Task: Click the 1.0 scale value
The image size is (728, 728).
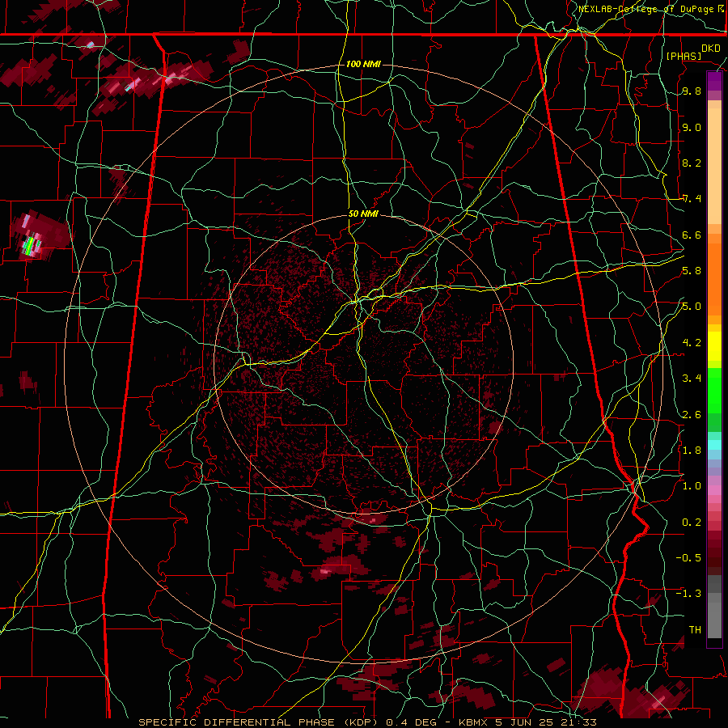Action: click(692, 486)
